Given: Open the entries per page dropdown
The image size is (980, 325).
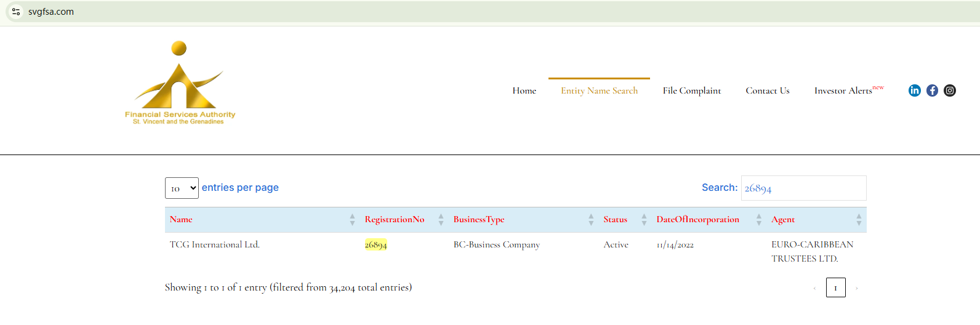Looking at the screenshot, I should coord(182,188).
